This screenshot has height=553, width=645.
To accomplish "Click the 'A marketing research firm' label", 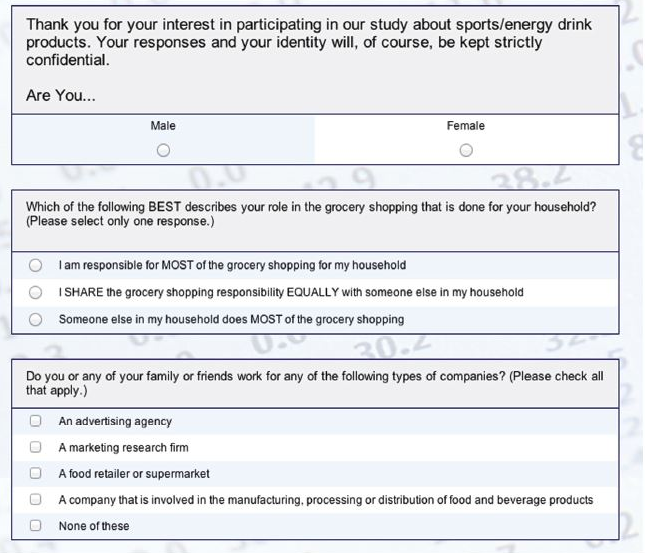I will tap(123, 448).
